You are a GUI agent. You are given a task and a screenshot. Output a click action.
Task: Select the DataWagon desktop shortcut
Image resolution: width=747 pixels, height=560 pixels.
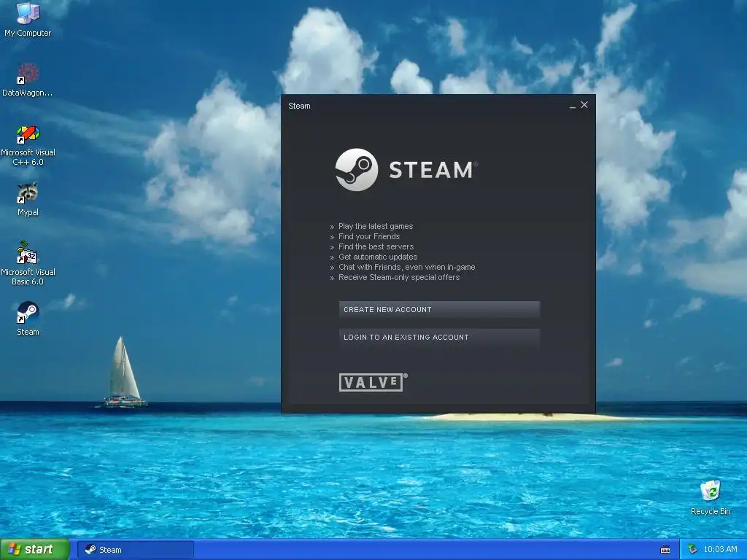[x=28, y=79]
